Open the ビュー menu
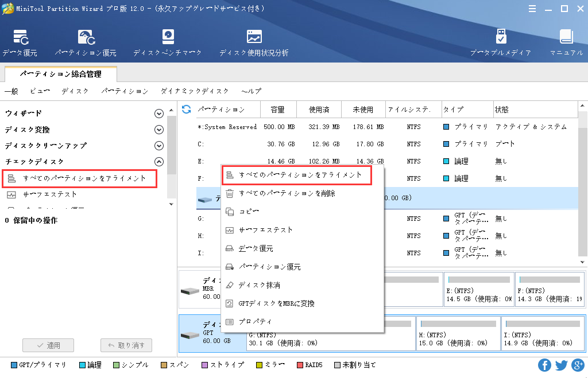The width and height of the screenshot is (588, 378). (x=40, y=91)
